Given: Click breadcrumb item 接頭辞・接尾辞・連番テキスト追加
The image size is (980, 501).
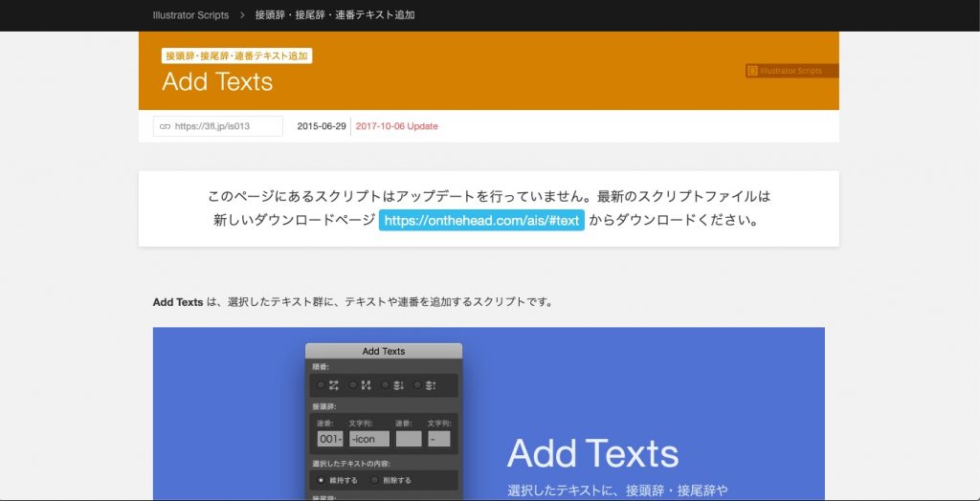Looking at the screenshot, I should (335, 15).
